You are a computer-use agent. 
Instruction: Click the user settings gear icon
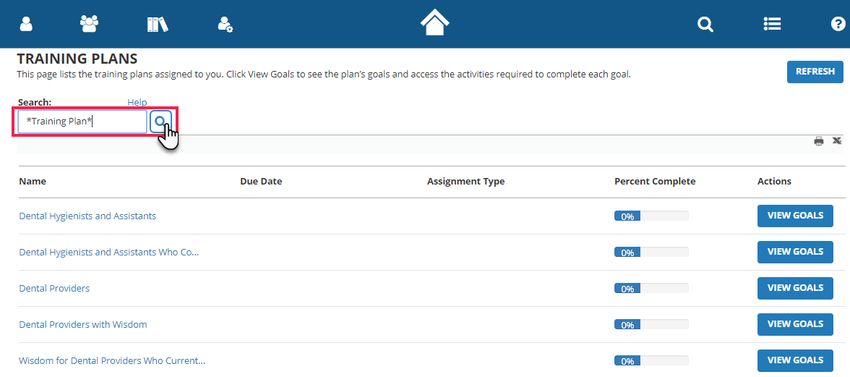click(x=225, y=24)
